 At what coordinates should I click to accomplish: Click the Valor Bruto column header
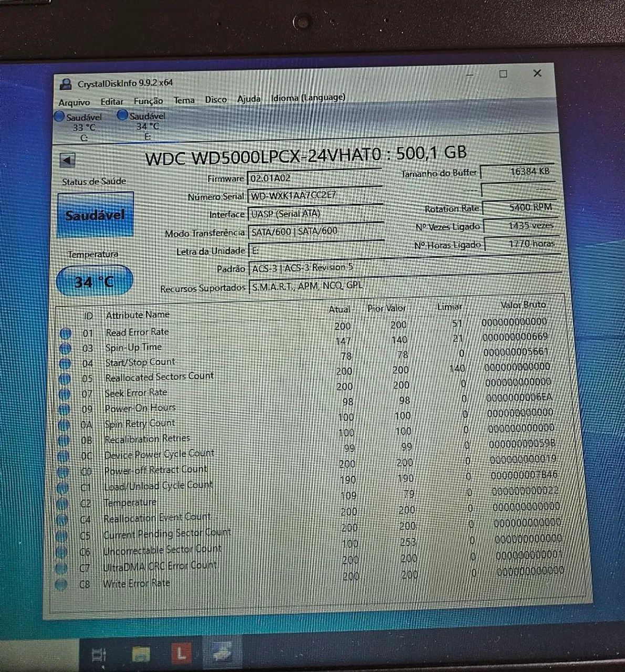point(523,304)
